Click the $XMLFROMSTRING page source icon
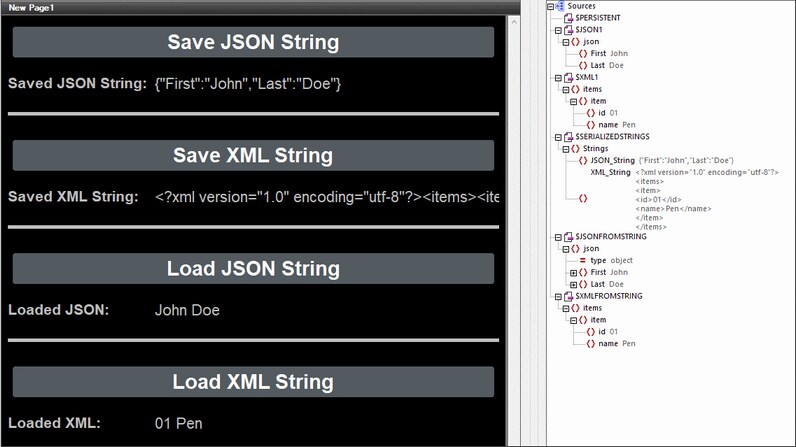The image size is (796, 447). point(568,297)
